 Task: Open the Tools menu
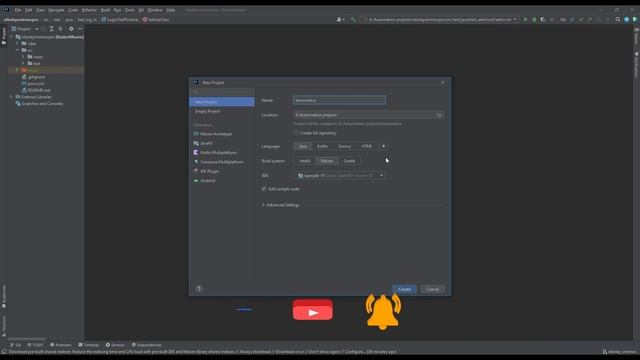point(129,10)
